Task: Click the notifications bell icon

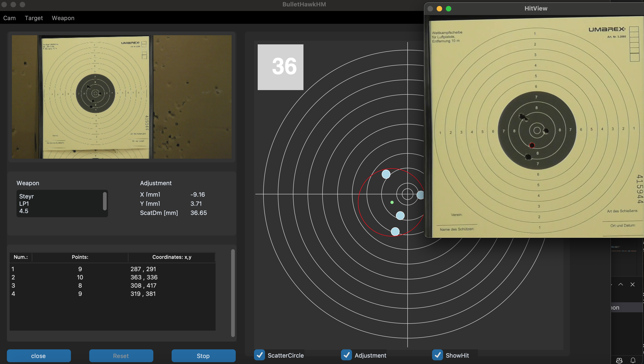Action: pyautogui.click(x=633, y=360)
